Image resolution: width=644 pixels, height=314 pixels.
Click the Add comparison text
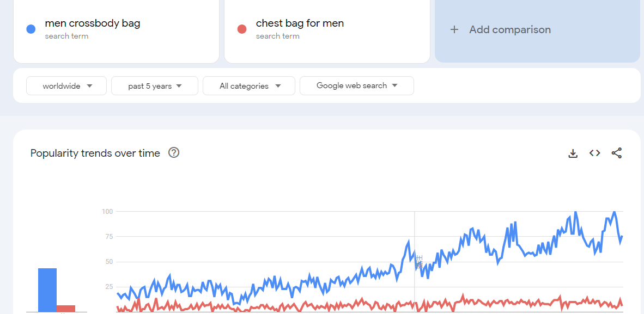pos(510,30)
